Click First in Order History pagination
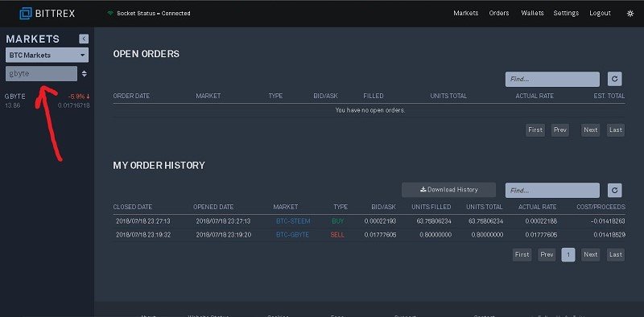 (522, 254)
